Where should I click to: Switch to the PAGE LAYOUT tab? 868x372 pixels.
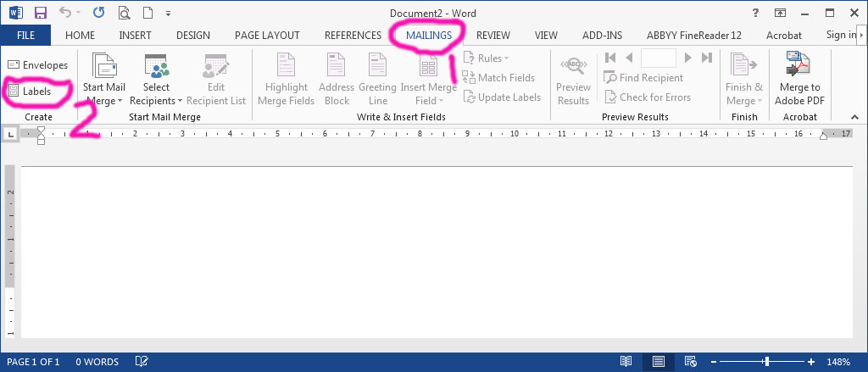[x=267, y=35]
